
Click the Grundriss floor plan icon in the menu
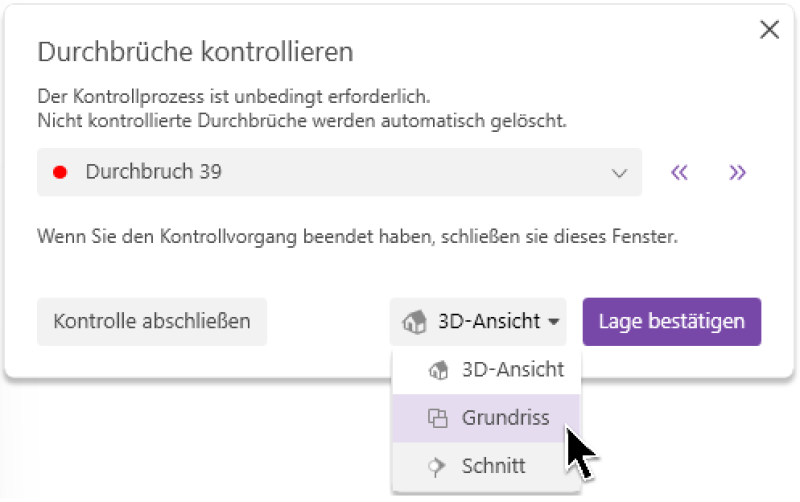tap(438, 418)
